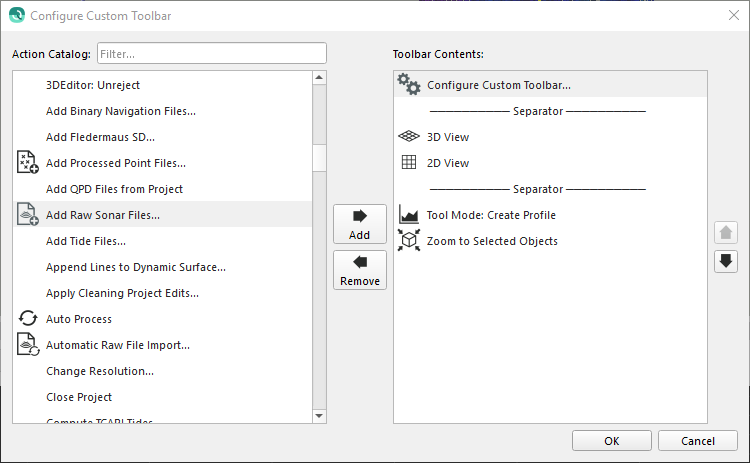
Task: Select the first Separator in toolbar contents
Action: 538,111
